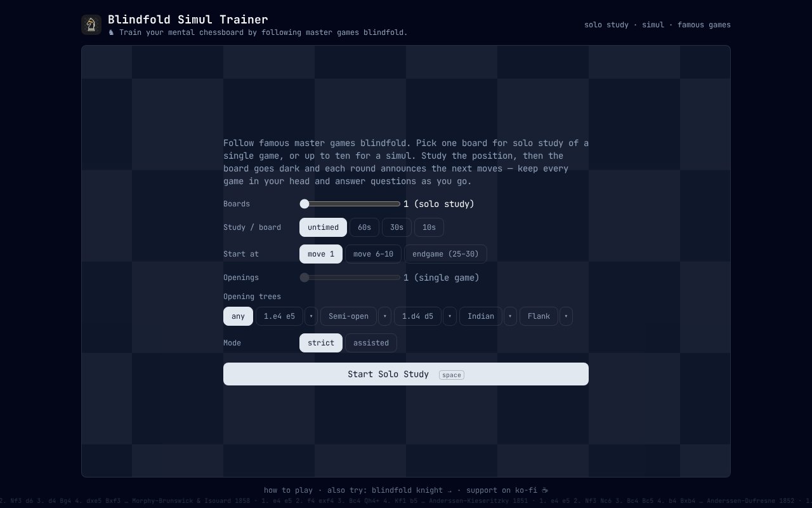812x508 pixels.
Task: Expand the Indian opening tree dropdown
Action: 510,316
